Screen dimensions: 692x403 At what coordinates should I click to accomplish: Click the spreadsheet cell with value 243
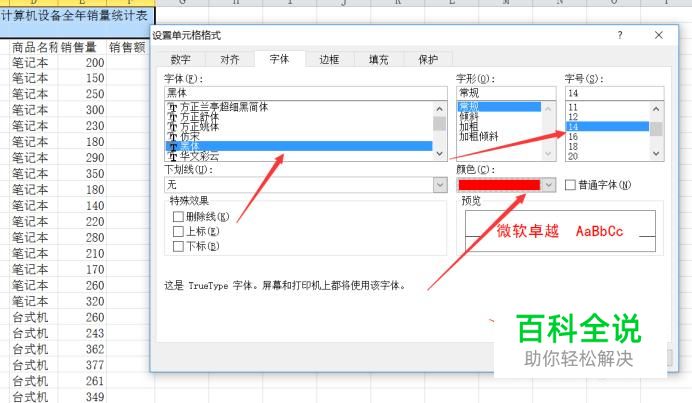click(82, 334)
